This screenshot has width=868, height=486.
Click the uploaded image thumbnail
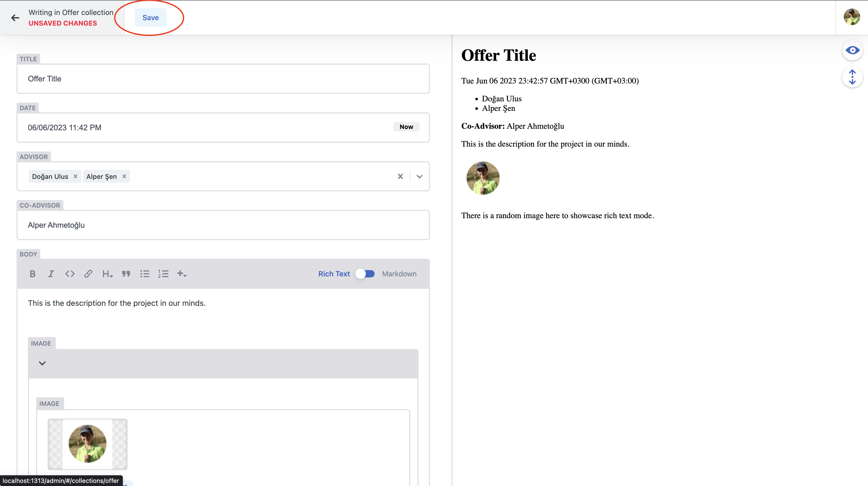[x=88, y=444]
